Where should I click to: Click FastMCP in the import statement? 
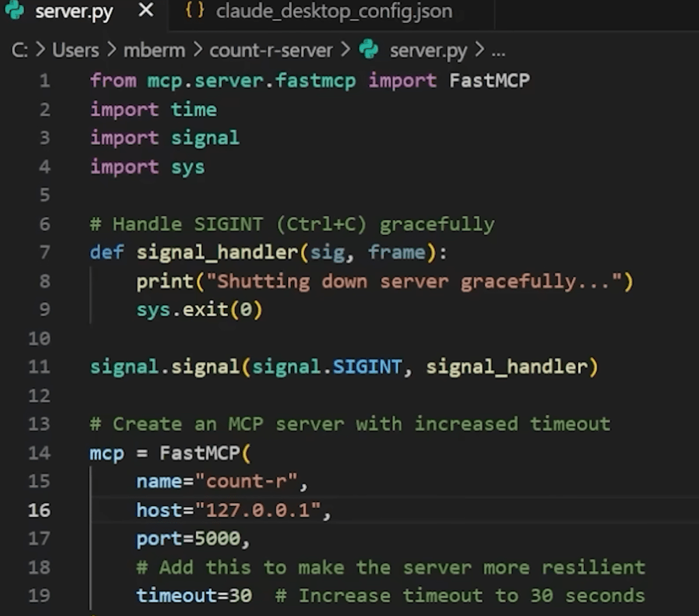point(489,81)
